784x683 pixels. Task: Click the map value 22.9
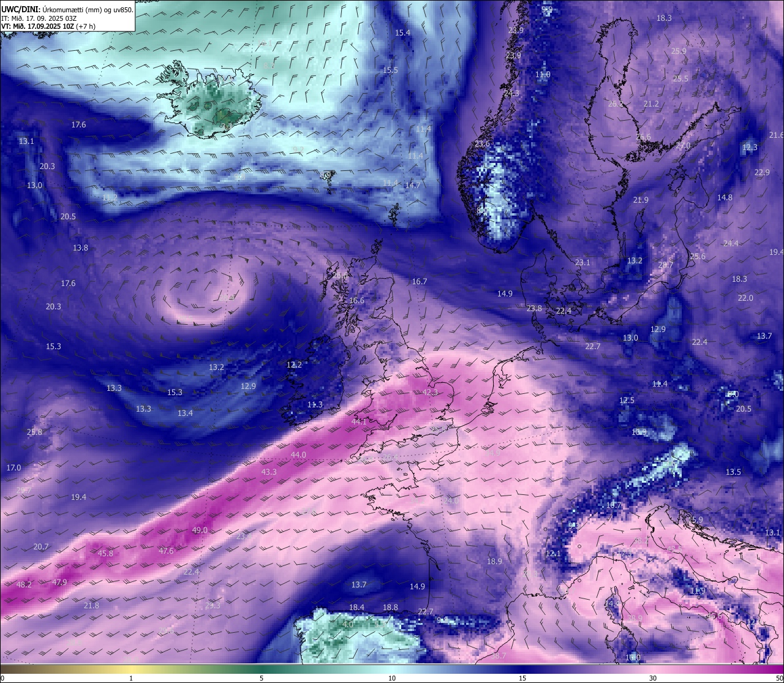point(762,172)
